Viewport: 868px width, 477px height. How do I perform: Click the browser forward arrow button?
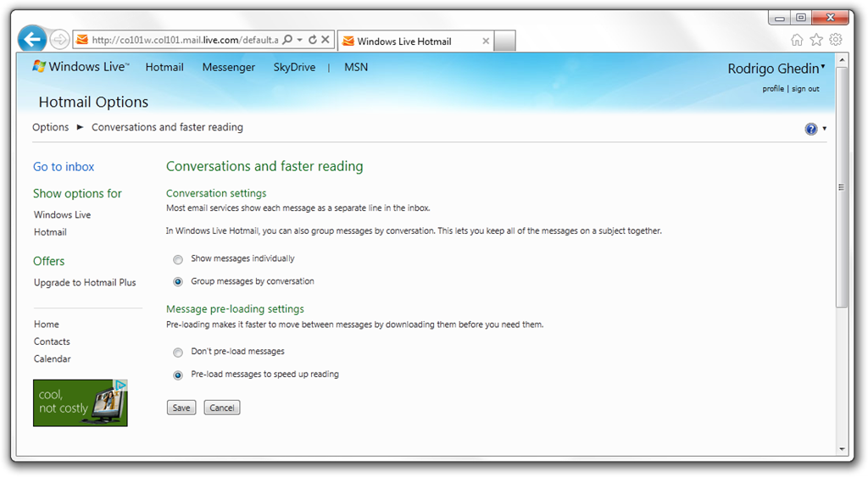(59, 40)
